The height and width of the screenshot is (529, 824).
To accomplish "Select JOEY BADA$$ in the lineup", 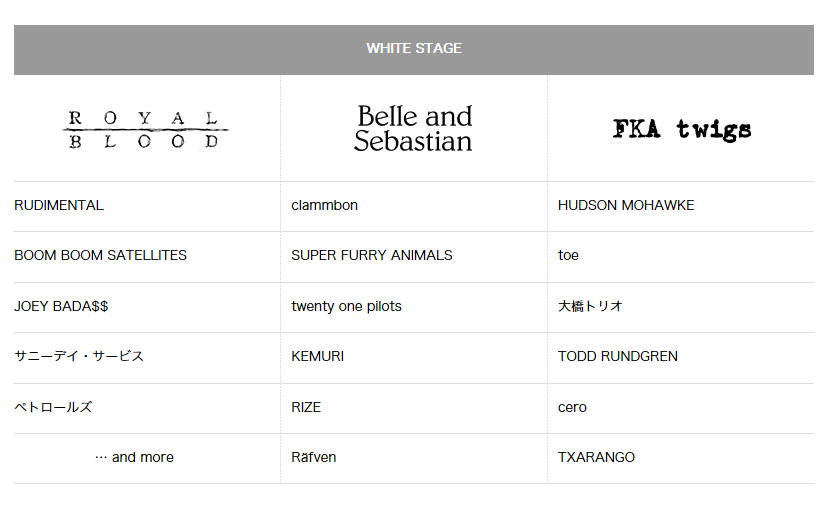I will 61,306.
